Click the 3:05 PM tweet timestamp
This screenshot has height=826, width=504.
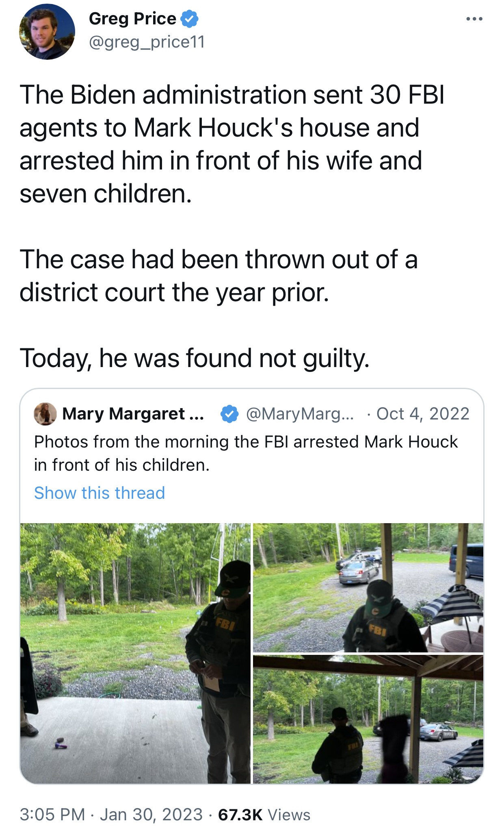52,815
